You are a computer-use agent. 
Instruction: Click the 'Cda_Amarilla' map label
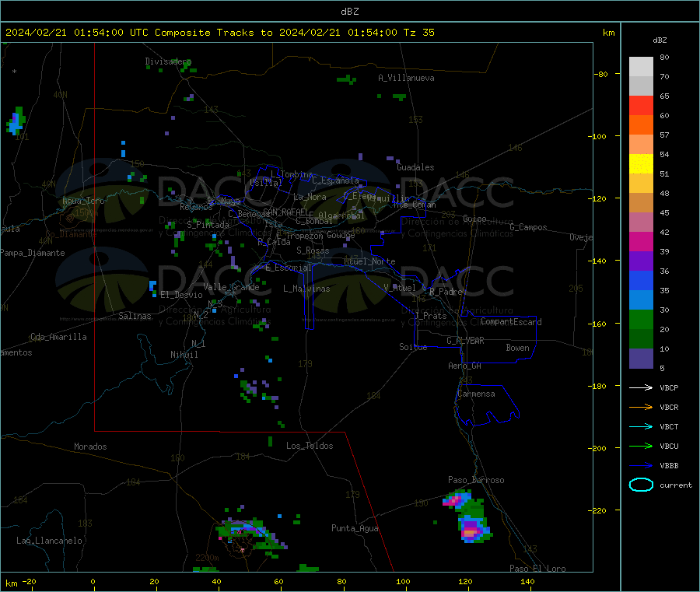(x=58, y=337)
